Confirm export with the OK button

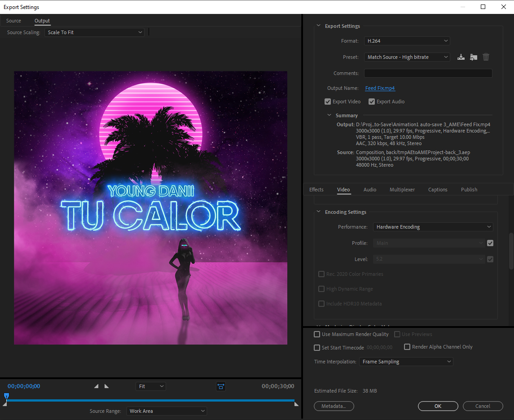[438, 406]
